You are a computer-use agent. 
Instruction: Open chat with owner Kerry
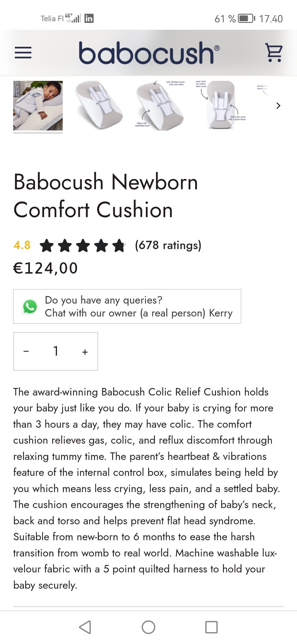(x=138, y=307)
